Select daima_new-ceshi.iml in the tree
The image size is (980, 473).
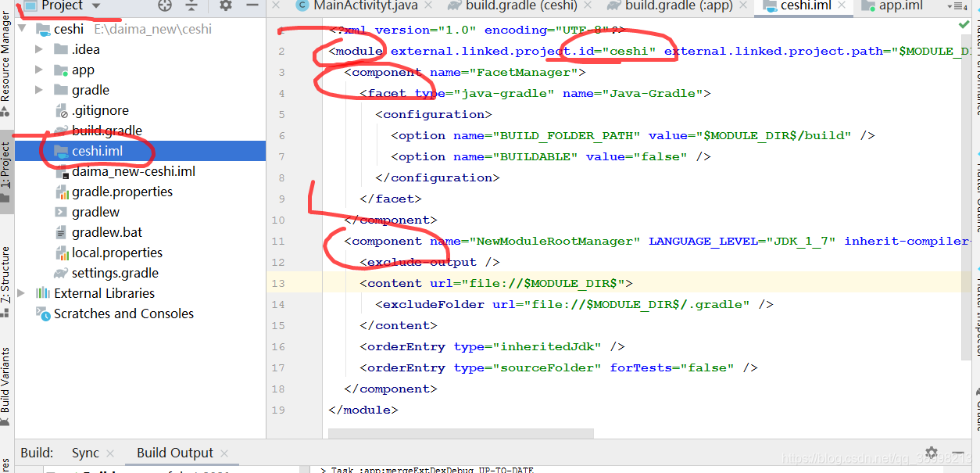coord(134,171)
